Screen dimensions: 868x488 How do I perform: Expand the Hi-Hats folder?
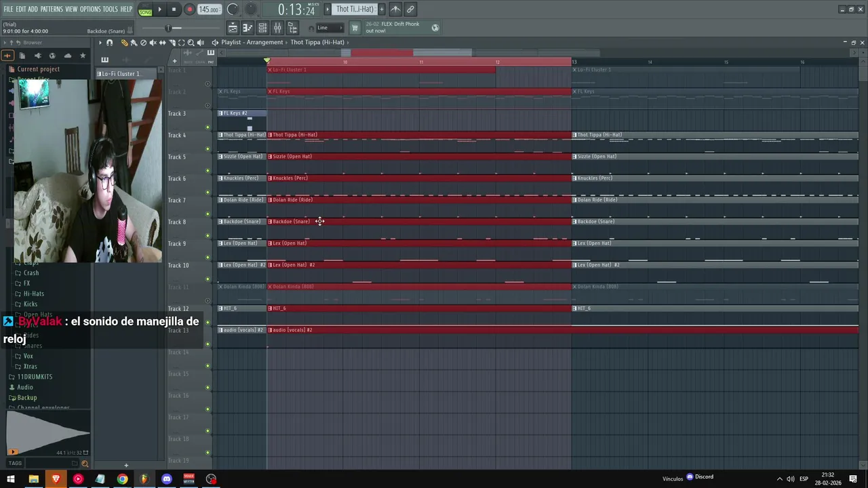33,294
